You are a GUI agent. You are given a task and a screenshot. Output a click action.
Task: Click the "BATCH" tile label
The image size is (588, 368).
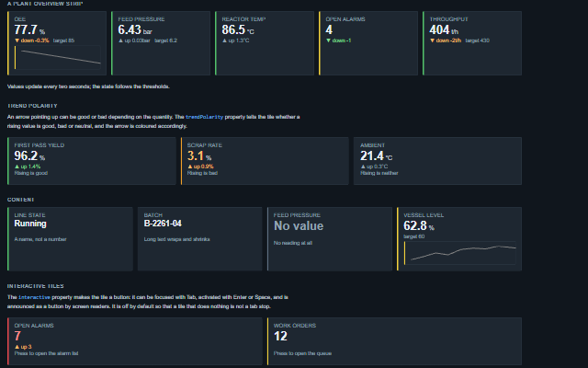153,215
